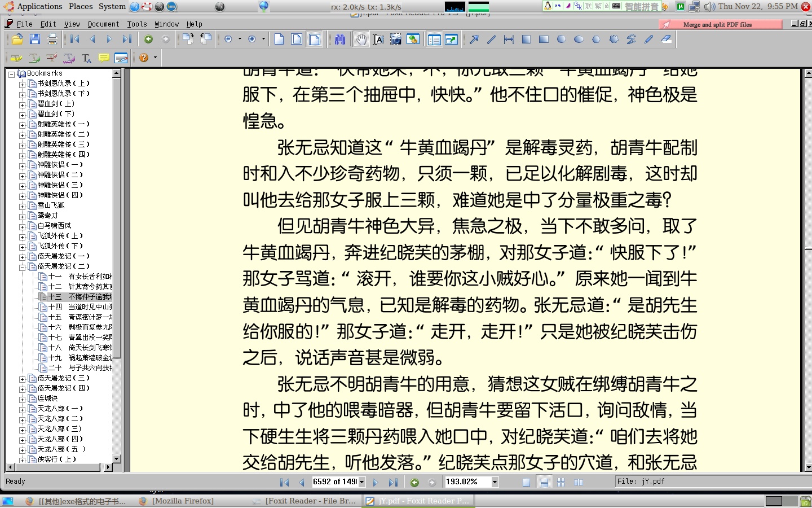Switch to single page layout in status bar
This screenshot has height=508, width=812.
(x=526, y=482)
